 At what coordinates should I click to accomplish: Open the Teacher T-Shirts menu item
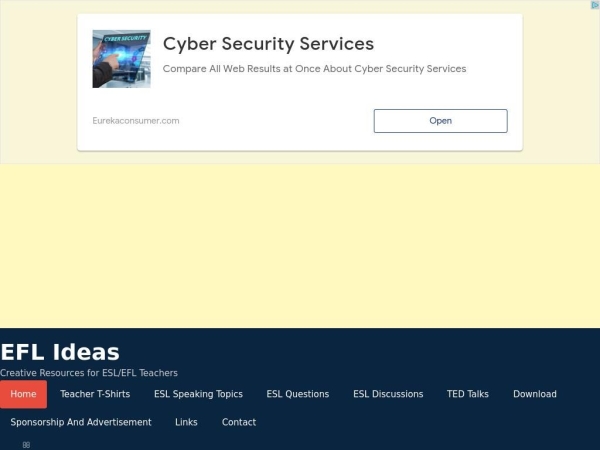click(x=95, y=394)
